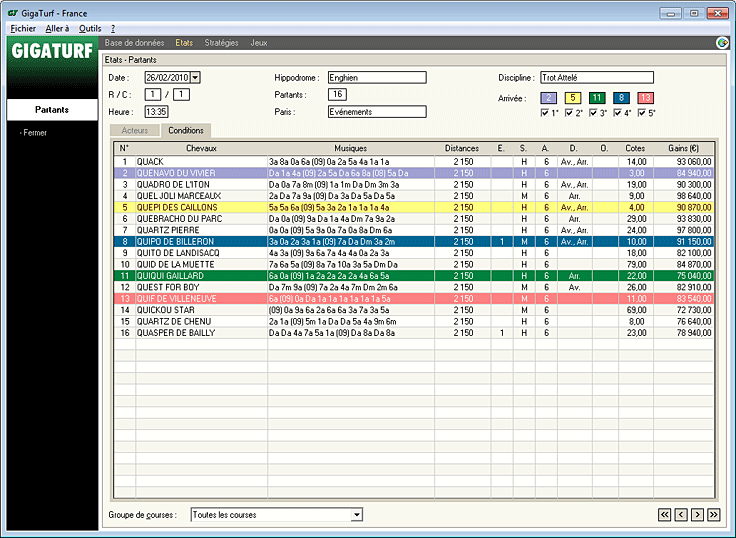Select the Conditions tab
This screenshot has width=736, height=538.
coord(186,131)
